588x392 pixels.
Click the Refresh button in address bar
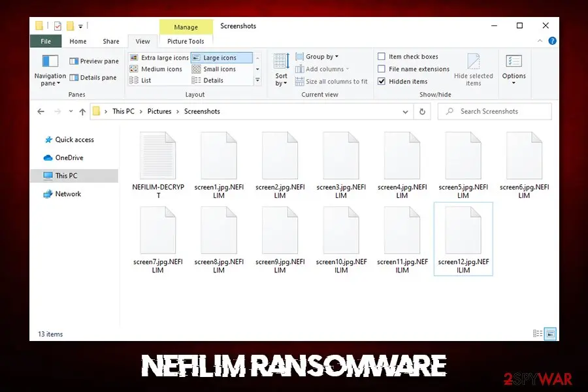click(x=422, y=112)
